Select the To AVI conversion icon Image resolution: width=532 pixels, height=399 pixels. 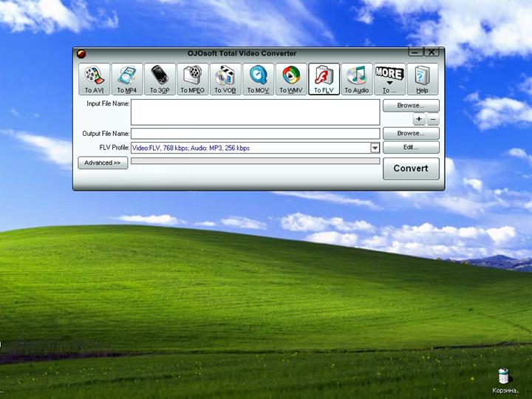point(94,79)
